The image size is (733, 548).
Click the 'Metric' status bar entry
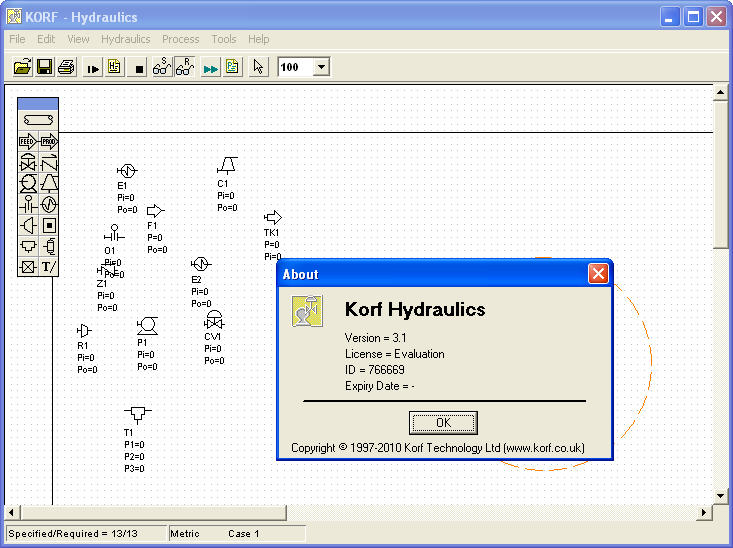tap(185, 534)
